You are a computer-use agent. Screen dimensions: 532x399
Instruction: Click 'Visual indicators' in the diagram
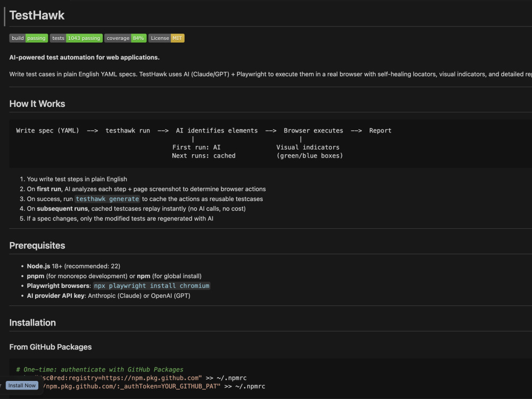click(307, 147)
